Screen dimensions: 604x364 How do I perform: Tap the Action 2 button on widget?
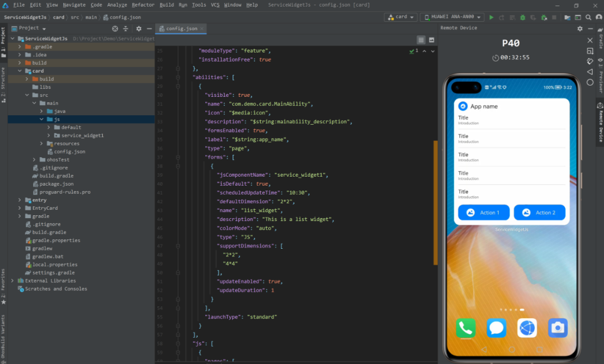[x=540, y=212]
